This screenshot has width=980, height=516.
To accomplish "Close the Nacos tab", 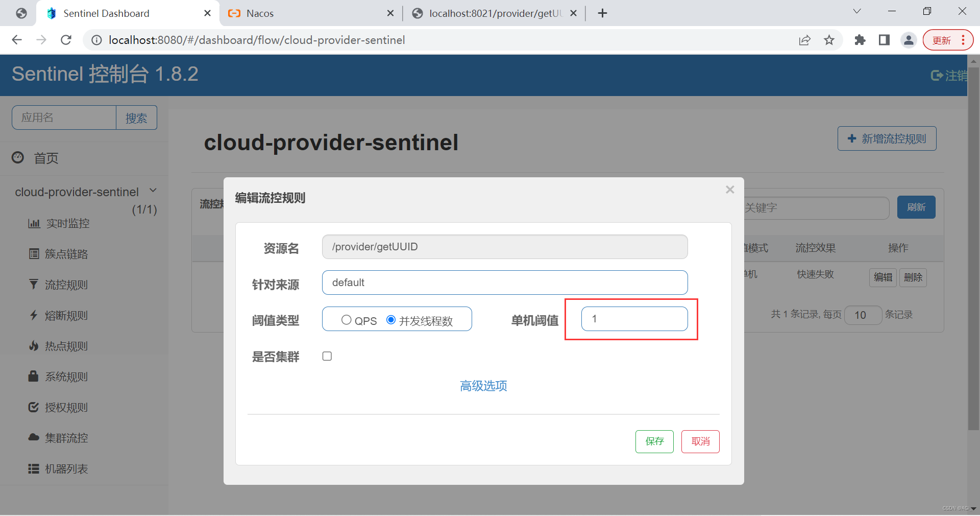I will click(390, 13).
